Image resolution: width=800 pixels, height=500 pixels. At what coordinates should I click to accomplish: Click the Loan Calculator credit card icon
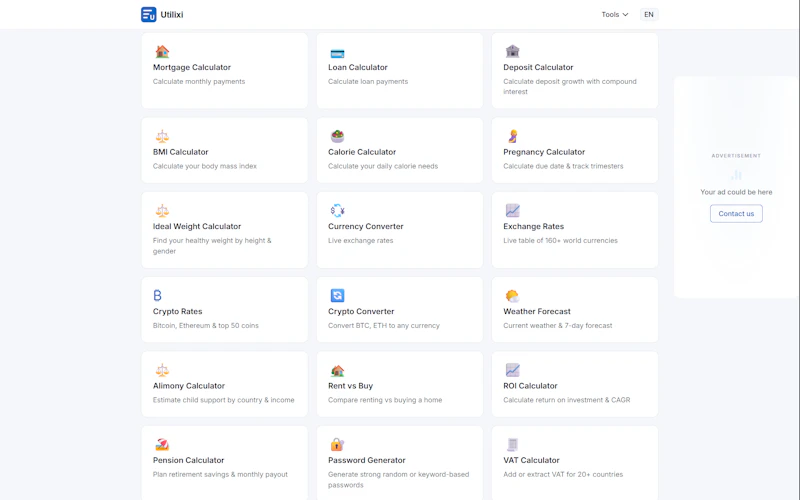coord(337,53)
